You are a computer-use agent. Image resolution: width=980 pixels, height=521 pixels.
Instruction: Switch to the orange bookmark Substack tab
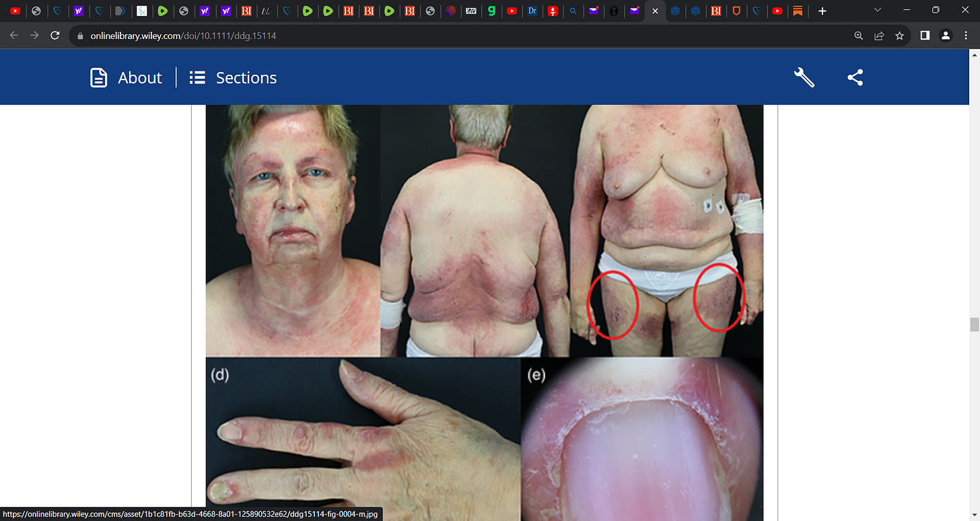(x=798, y=11)
